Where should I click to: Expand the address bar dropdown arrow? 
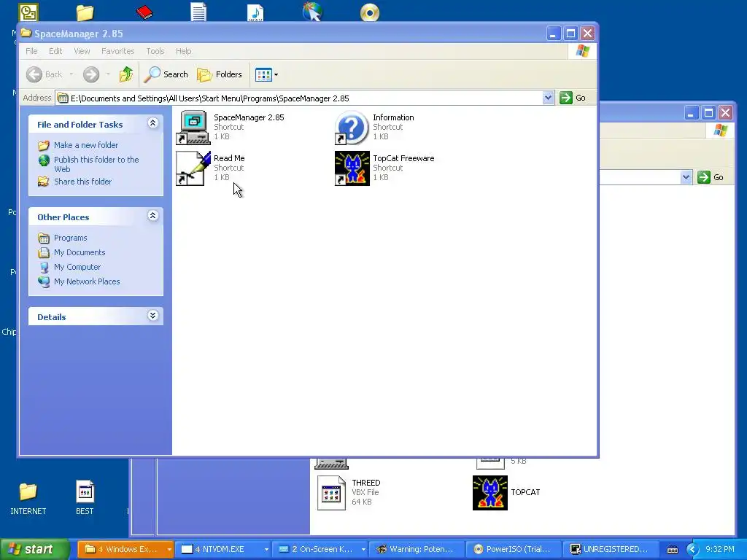[x=548, y=98]
